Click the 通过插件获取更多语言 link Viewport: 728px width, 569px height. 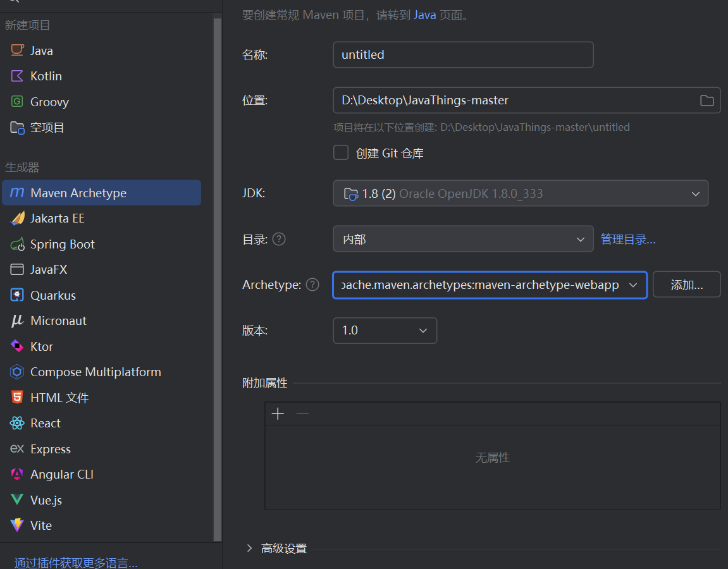click(x=76, y=562)
